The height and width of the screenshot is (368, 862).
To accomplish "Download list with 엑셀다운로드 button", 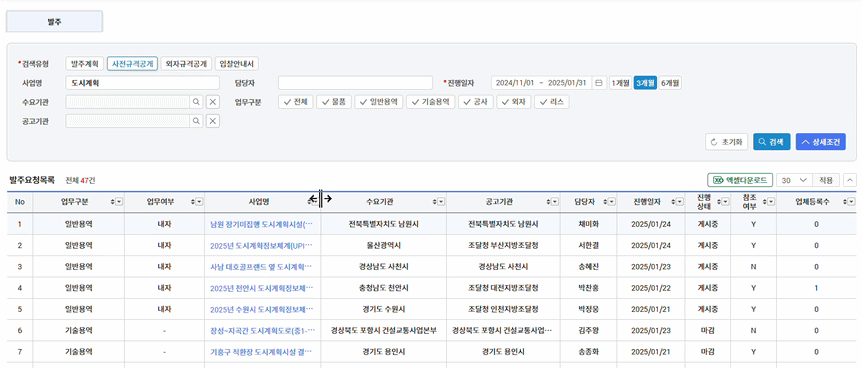I will (740, 180).
